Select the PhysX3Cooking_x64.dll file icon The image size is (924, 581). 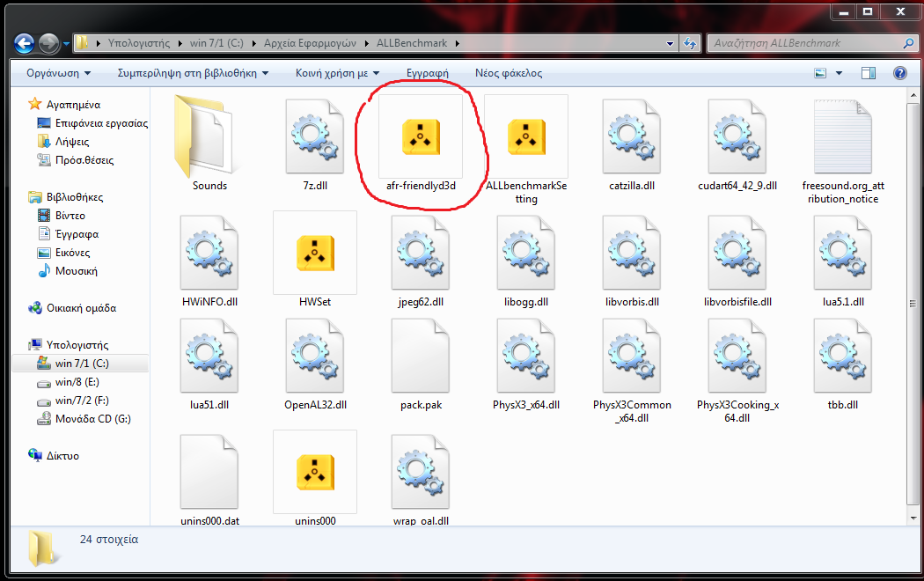737,356
